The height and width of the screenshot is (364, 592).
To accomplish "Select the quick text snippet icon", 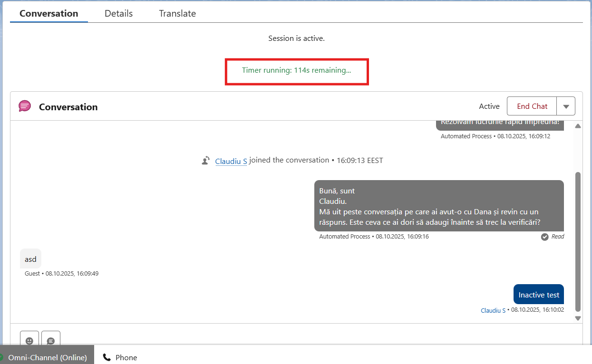I will (x=50, y=340).
